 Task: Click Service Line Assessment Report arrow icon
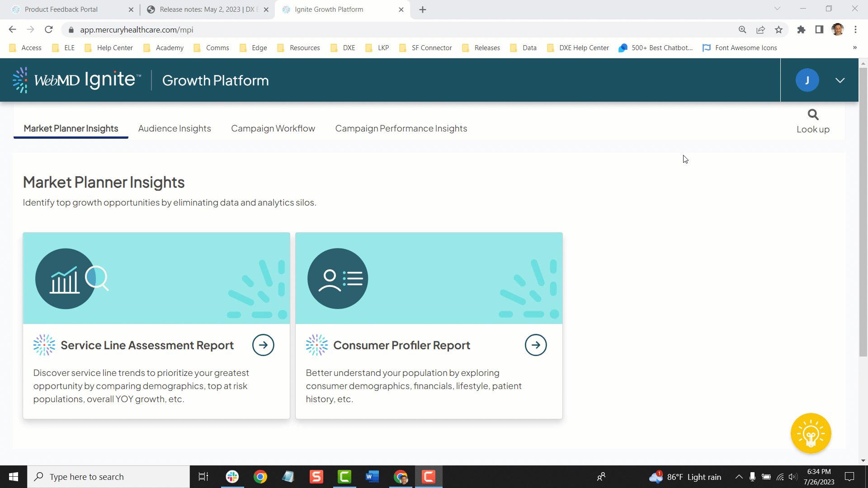pos(263,345)
